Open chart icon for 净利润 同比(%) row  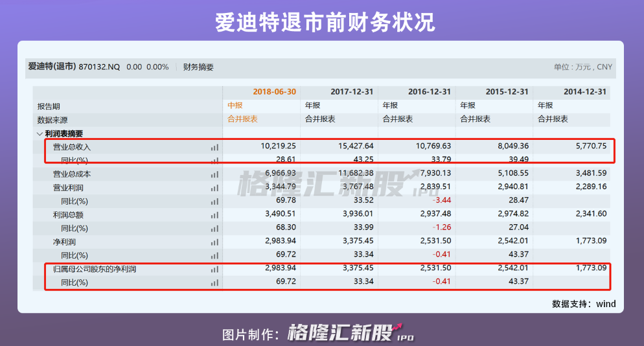click(x=215, y=256)
